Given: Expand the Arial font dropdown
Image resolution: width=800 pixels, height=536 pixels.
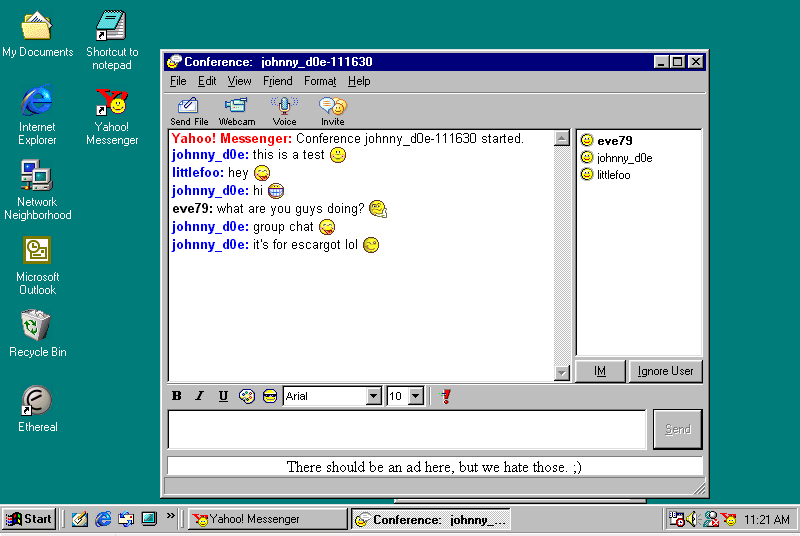Looking at the screenshot, I should pos(374,396).
